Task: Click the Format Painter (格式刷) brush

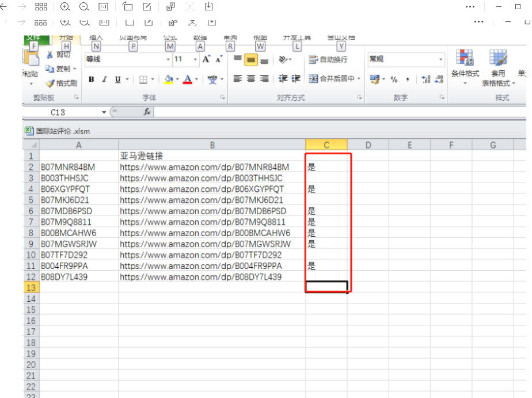Action: (51, 83)
